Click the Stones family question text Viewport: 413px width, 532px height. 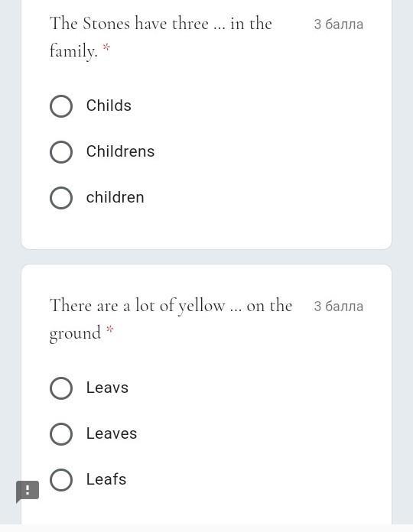pos(161,37)
